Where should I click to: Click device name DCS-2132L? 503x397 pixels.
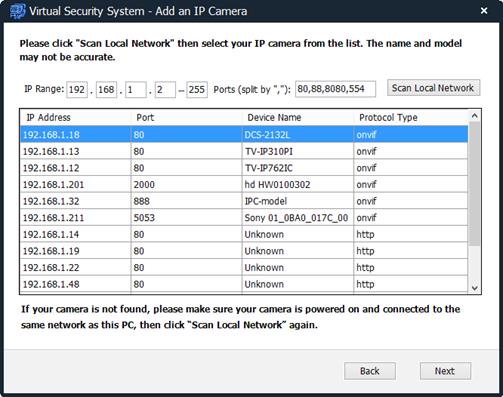(x=267, y=135)
